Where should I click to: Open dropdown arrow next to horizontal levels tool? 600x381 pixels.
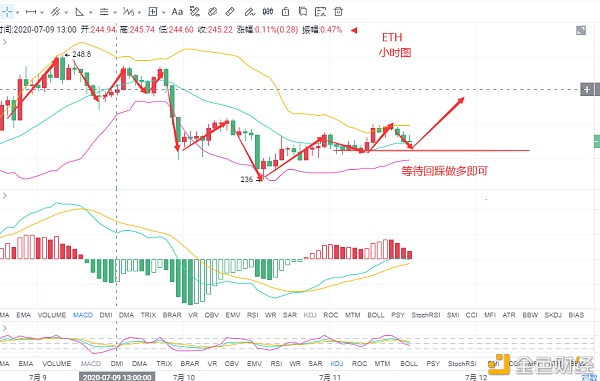point(115,13)
